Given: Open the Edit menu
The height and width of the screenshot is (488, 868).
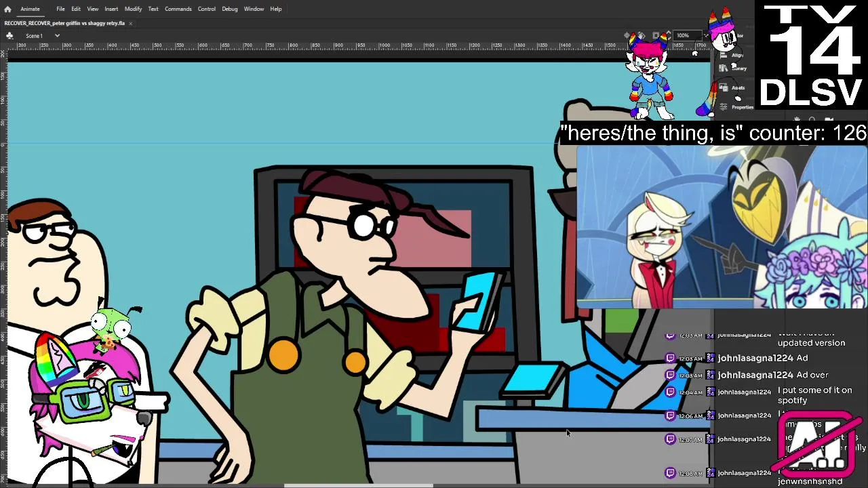Looking at the screenshot, I should tap(76, 9).
